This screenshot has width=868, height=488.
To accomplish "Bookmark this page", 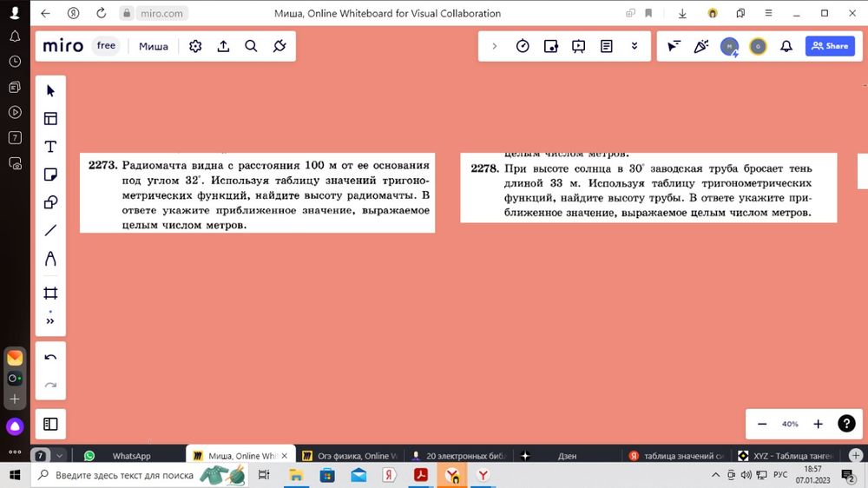I will coord(648,13).
